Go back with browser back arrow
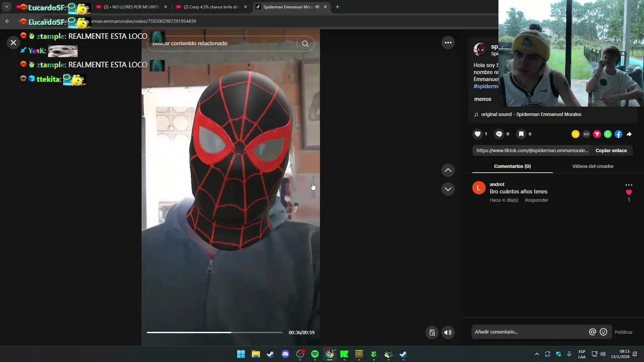644x362 pixels. pos(7,21)
